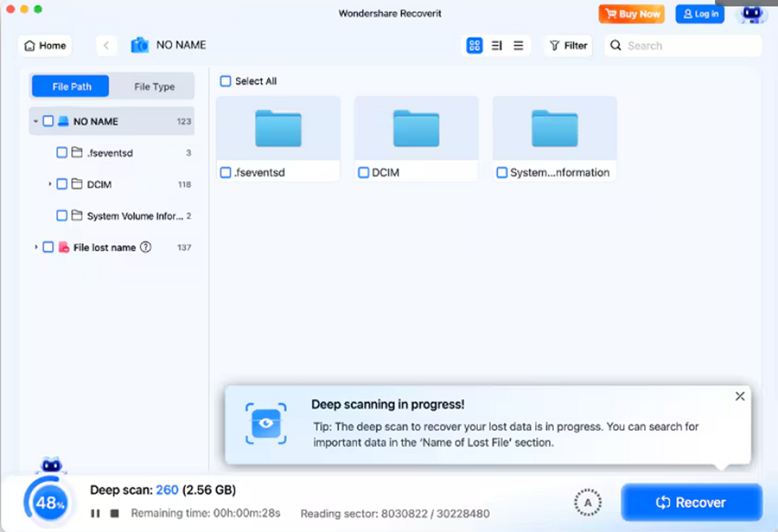
Task: Close the deep scanning tip popup
Action: coord(740,396)
